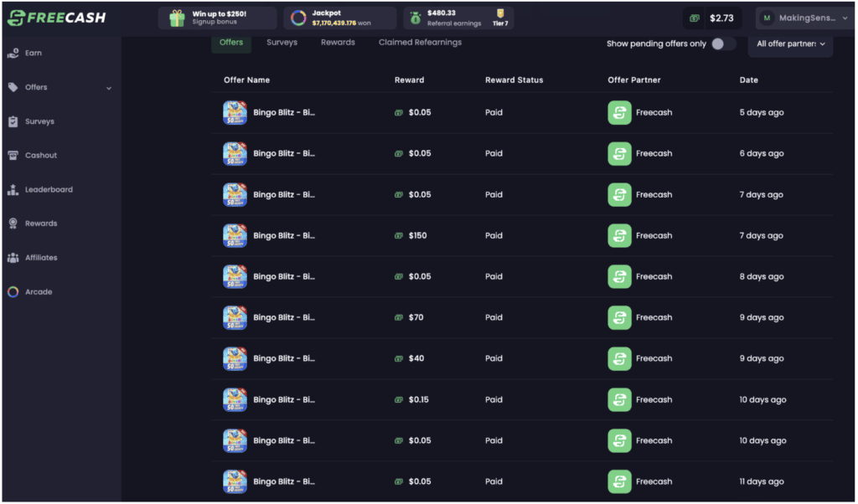
Task: Click the Affiliates sidebar icon
Action: 11,257
